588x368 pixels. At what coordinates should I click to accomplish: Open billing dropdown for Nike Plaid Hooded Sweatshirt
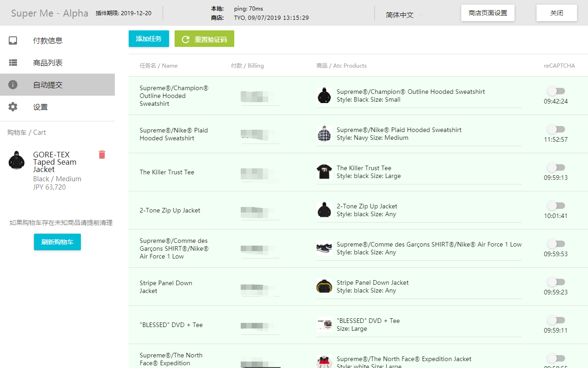(260, 135)
